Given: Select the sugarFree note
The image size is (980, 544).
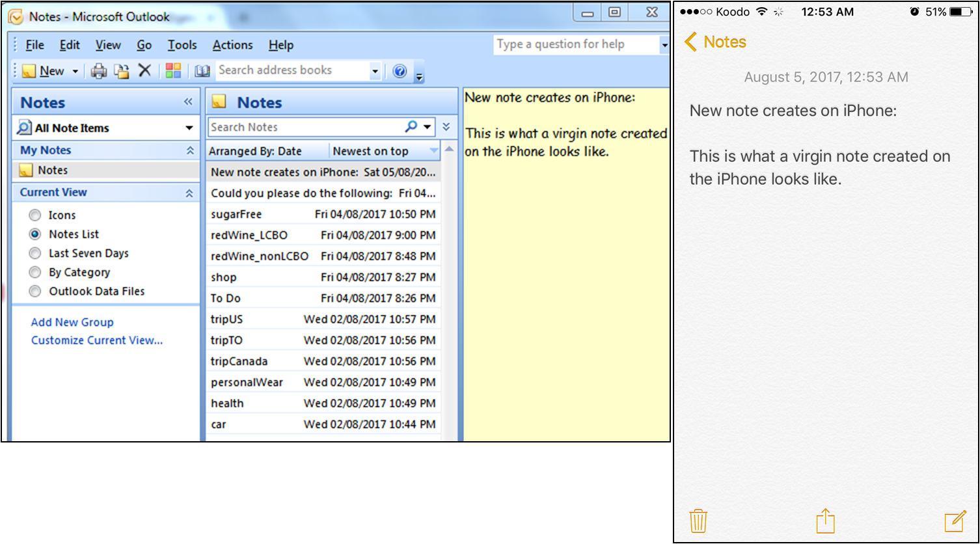Looking at the screenshot, I should pos(323,214).
